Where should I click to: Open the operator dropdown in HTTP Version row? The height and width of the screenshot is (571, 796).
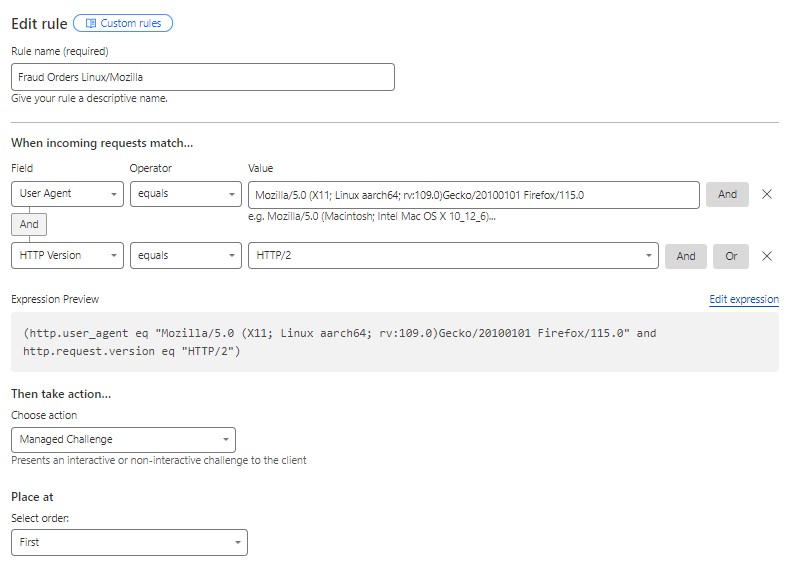pyautogui.click(x=186, y=255)
